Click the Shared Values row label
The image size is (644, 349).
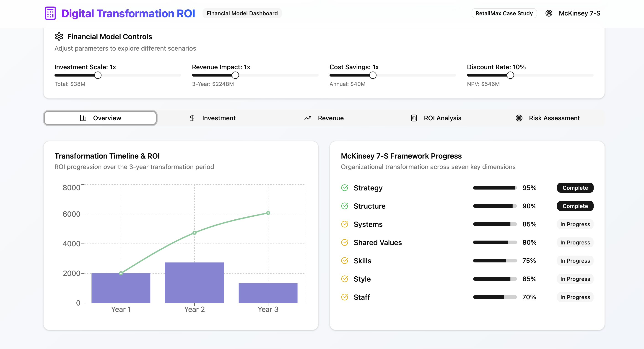coord(377,242)
